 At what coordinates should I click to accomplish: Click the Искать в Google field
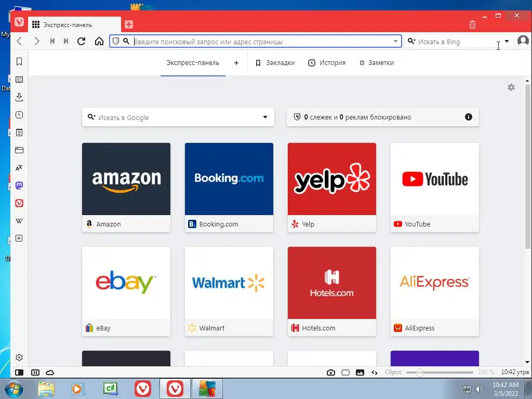click(x=178, y=117)
